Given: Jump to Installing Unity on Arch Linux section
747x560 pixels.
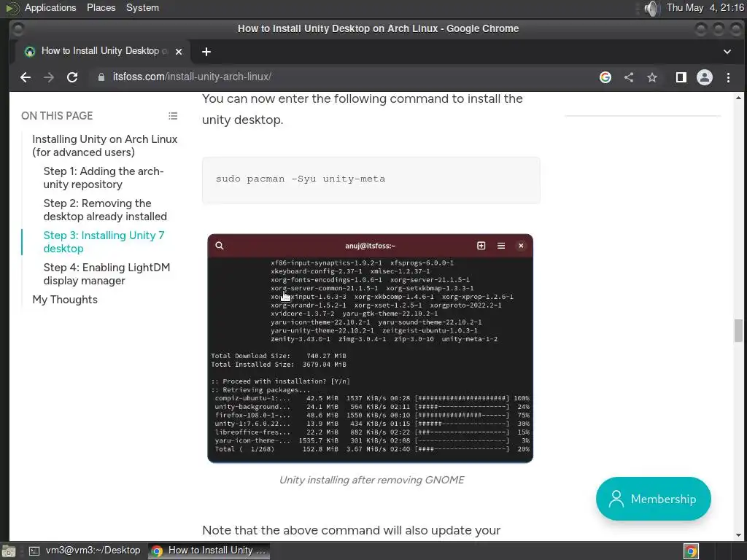Looking at the screenshot, I should [105, 146].
